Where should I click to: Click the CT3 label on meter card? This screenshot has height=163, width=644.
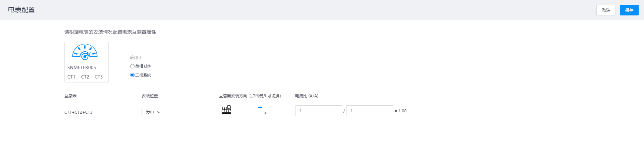tap(99, 77)
